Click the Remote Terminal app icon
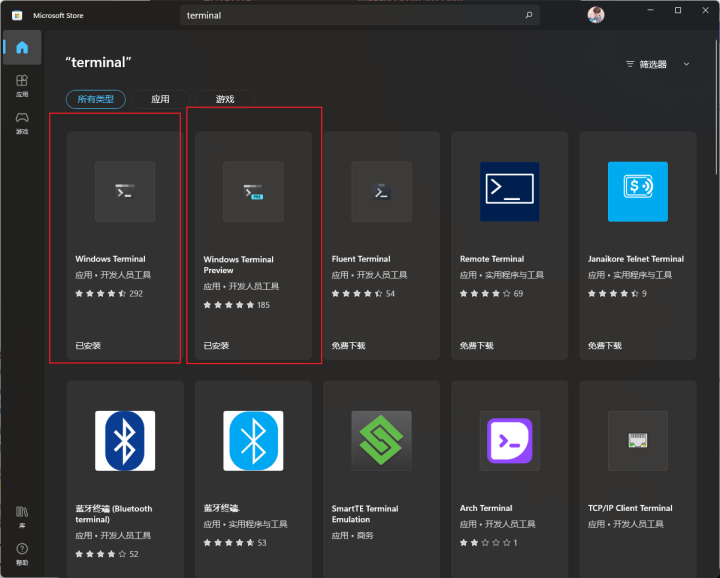Screen dimensions: 720x578 point(509,191)
